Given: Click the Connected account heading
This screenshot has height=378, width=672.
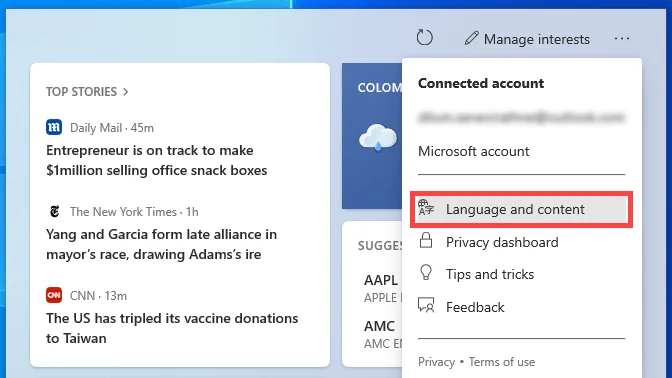Looking at the screenshot, I should 481,83.
